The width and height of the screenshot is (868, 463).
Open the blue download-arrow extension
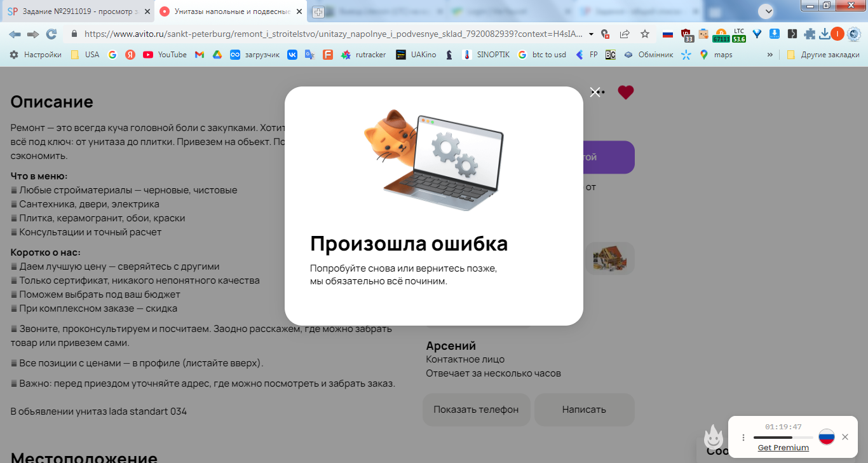(775, 34)
